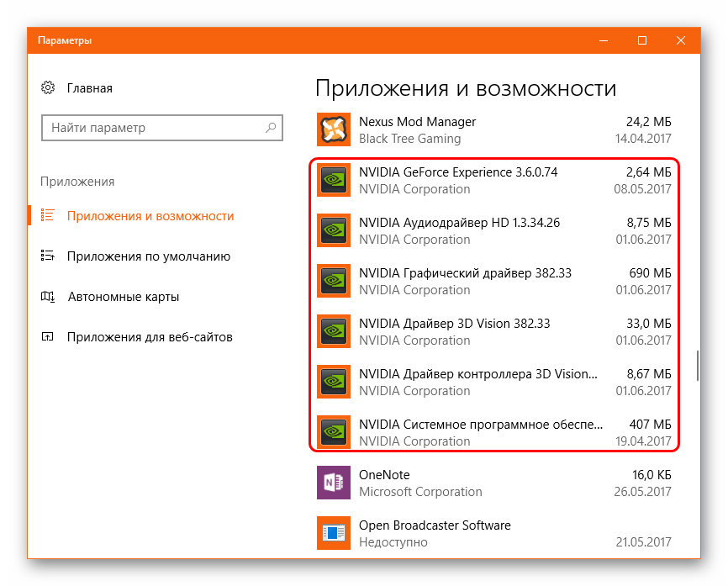Click the Приложения и возможности page heading

pos(466,88)
